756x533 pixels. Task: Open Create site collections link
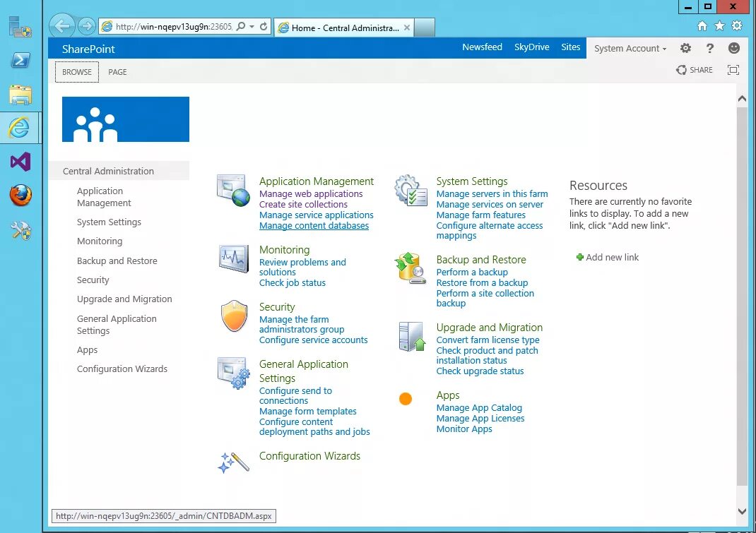point(303,204)
